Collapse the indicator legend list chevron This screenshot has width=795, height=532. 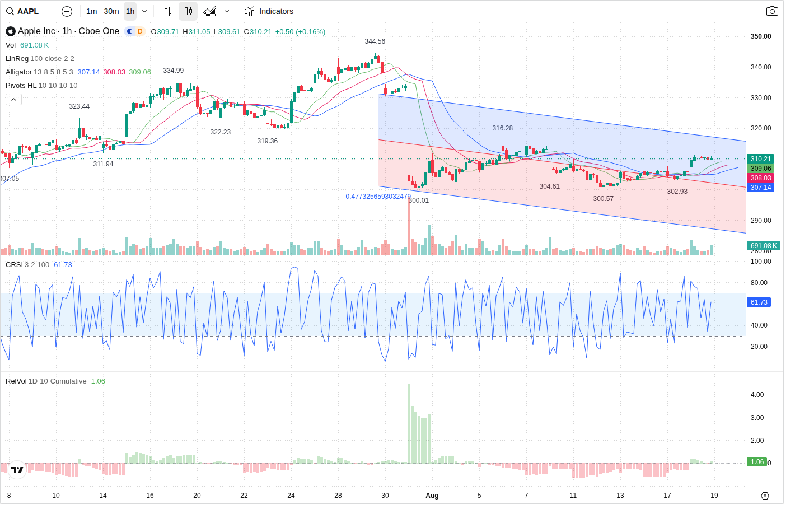(14, 100)
